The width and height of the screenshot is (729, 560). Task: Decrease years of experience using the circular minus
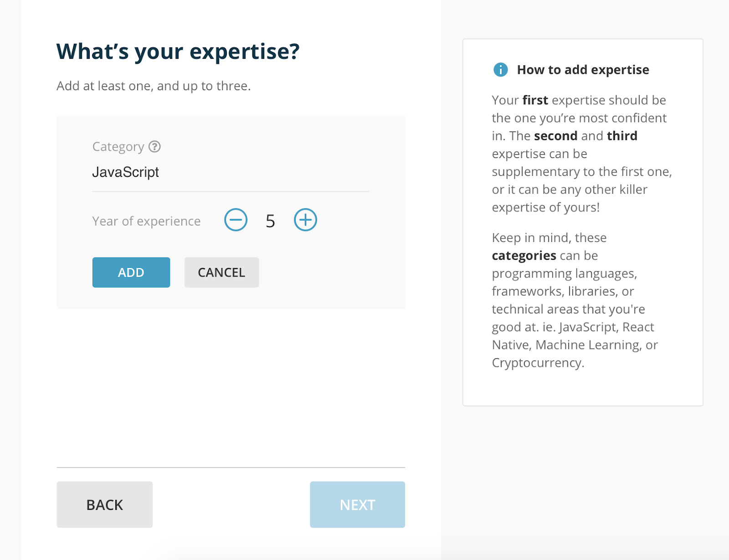pyautogui.click(x=236, y=220)
